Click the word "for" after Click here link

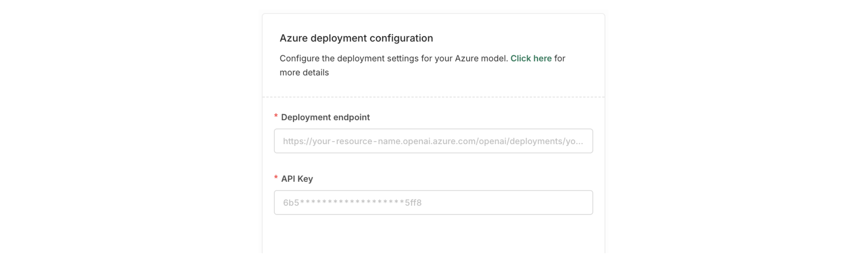coord(560,58)
